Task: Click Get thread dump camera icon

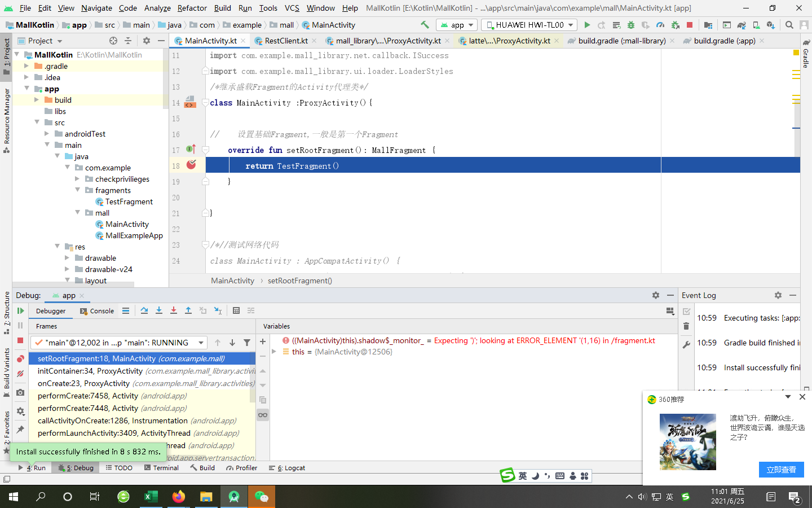Action: click(x=20, y=392)
